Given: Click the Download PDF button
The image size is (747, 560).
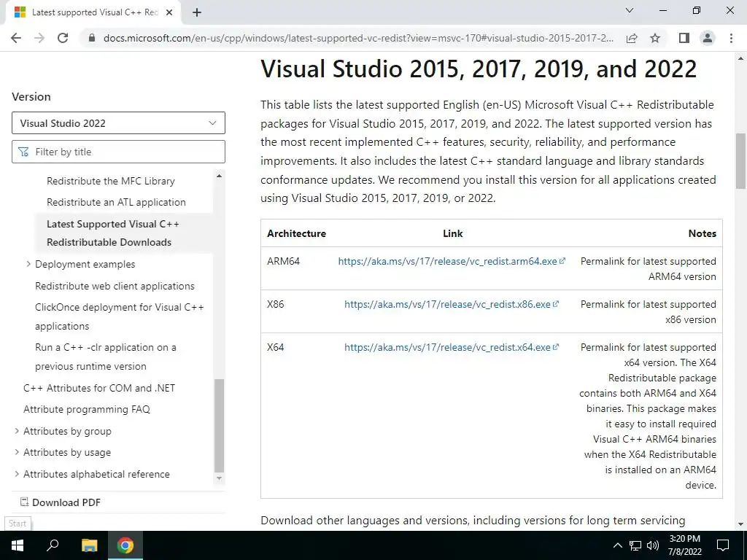Looking at the screenshot, I should click(x=61, y=502).
